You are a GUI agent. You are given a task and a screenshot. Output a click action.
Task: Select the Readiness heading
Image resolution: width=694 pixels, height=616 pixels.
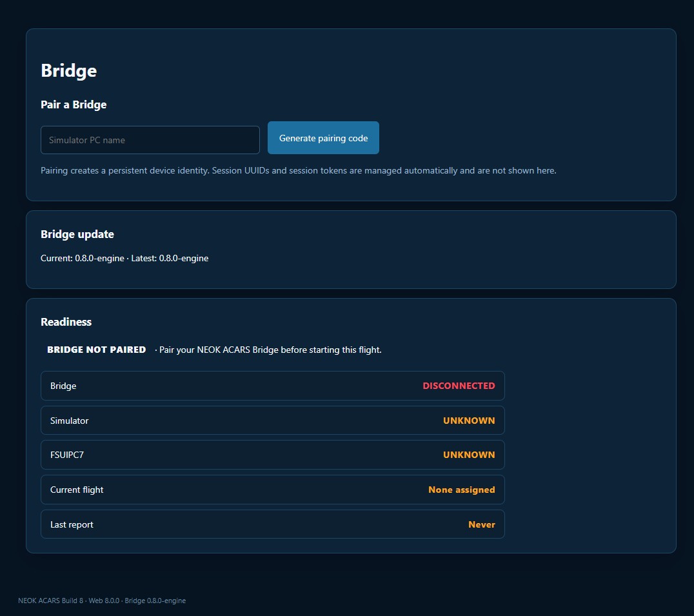66,322
